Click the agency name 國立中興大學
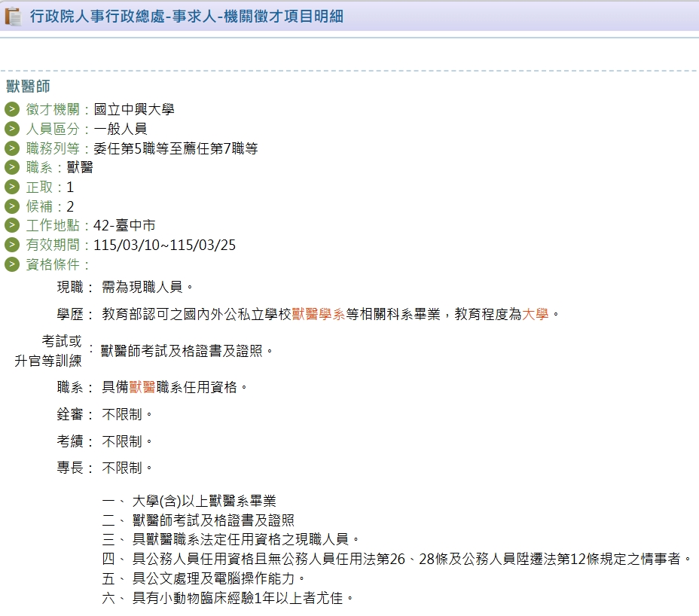Viewport: 699px width, 616px height. click(x=134, y=109)
